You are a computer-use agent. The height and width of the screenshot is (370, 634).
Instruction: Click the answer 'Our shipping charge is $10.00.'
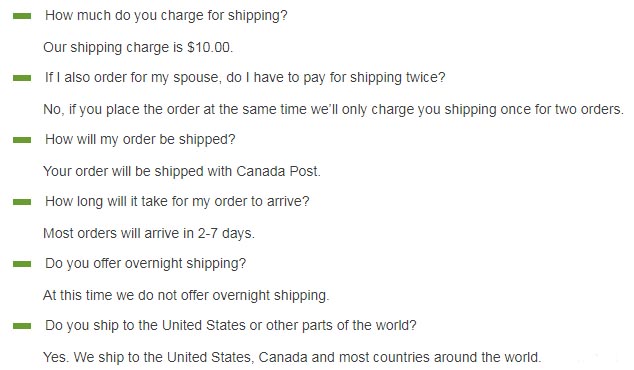coord(138,47)
